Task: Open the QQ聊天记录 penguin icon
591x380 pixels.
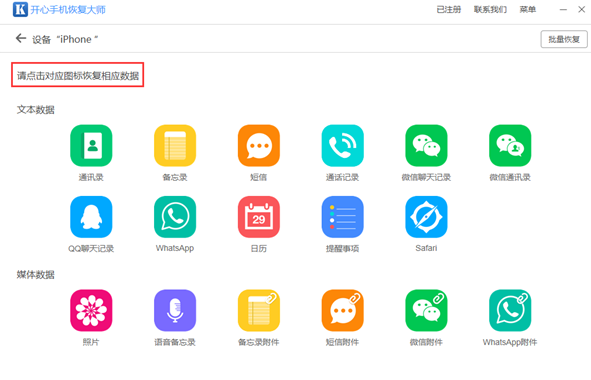Action: [x=91, y=217]
